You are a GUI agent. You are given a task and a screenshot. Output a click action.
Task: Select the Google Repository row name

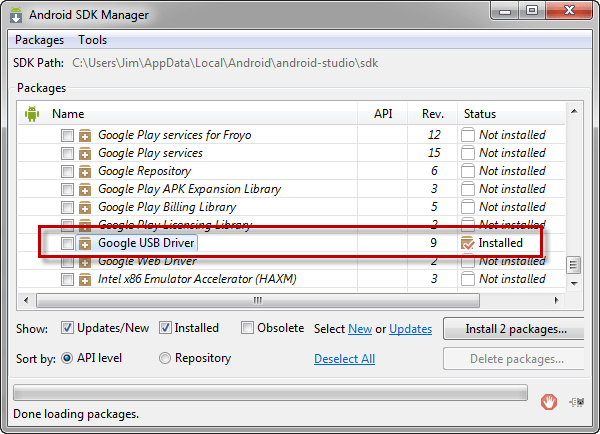click(145, 171)
